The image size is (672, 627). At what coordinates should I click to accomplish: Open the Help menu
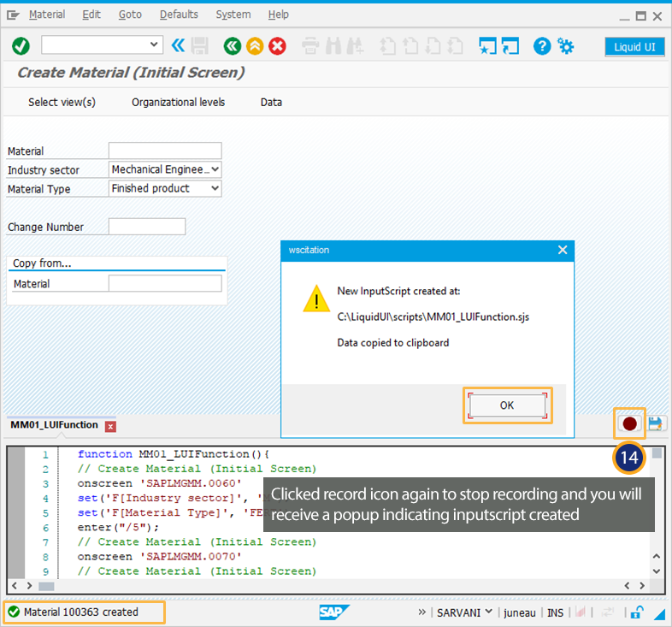pyautogui.click(x=278, y=15)
